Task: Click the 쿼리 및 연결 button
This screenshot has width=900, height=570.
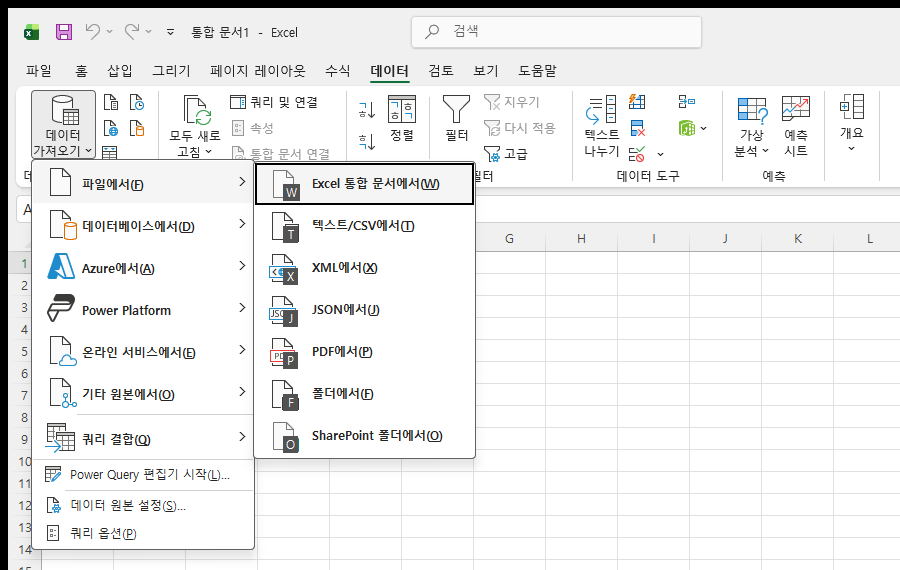Action: [x=274, y=102]
